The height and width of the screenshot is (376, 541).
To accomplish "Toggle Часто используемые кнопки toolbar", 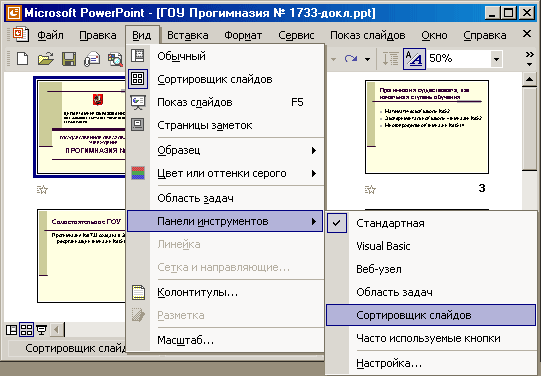I will click(431, 338).
